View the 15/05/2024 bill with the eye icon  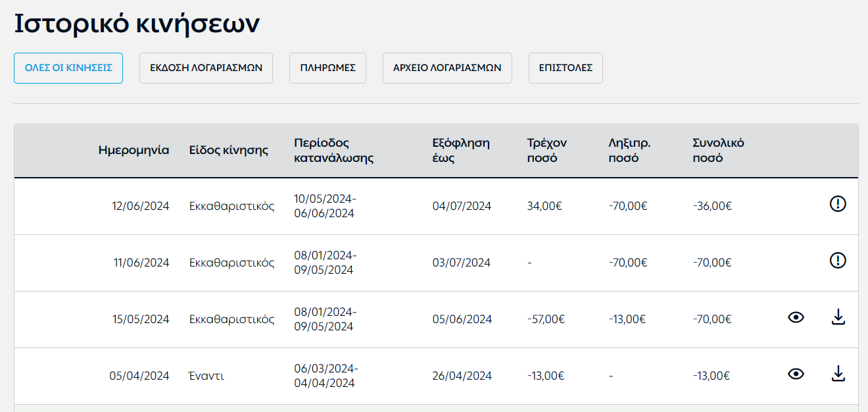point(796,317)
